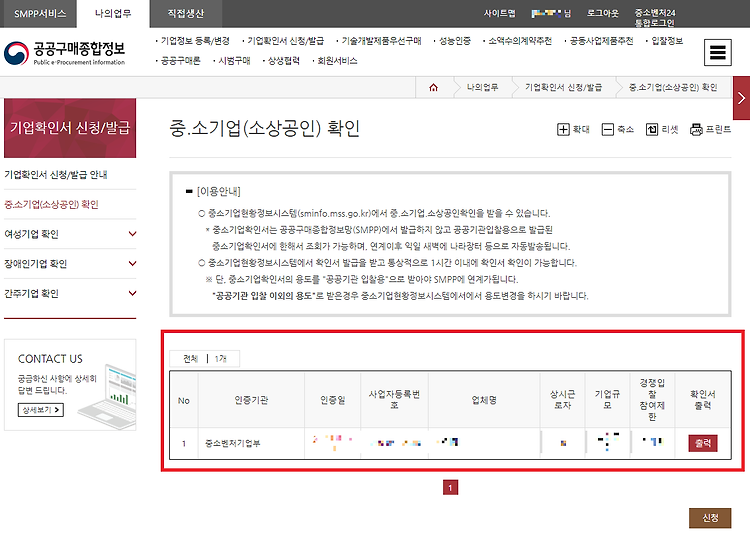This screenshot has height=541, width=750.
Task: Select 중.소기업(소상공인) 확인 sidebar item
Action: [x=52, y=204]
